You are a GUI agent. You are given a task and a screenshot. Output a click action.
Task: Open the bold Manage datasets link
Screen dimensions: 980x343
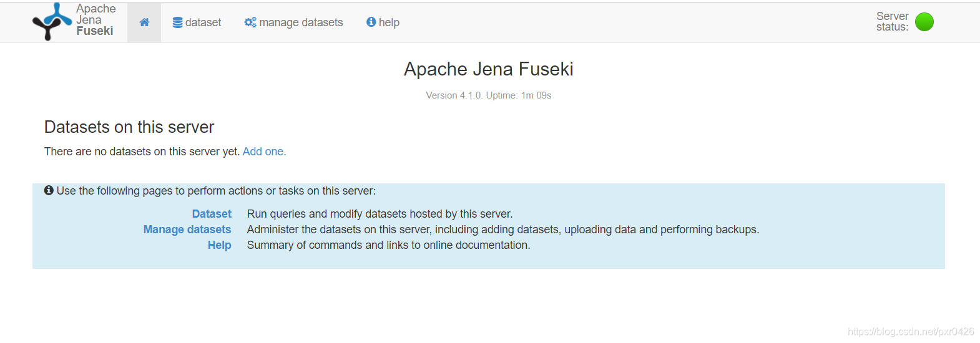coord(187,229)
